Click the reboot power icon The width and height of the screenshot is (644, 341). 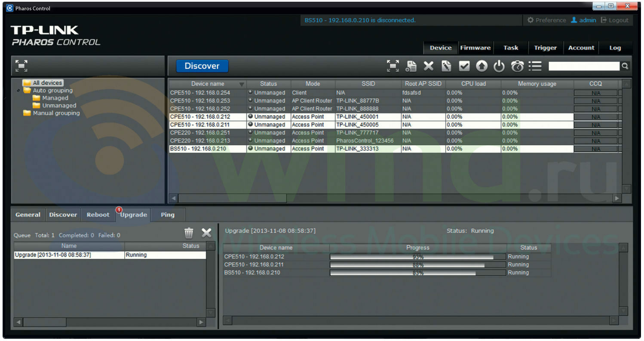(499, 66)
